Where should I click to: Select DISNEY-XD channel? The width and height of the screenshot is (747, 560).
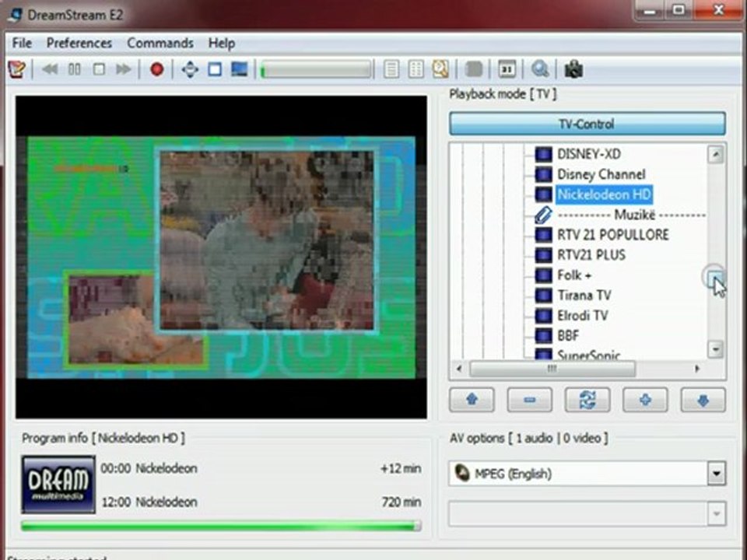[589, 154]
